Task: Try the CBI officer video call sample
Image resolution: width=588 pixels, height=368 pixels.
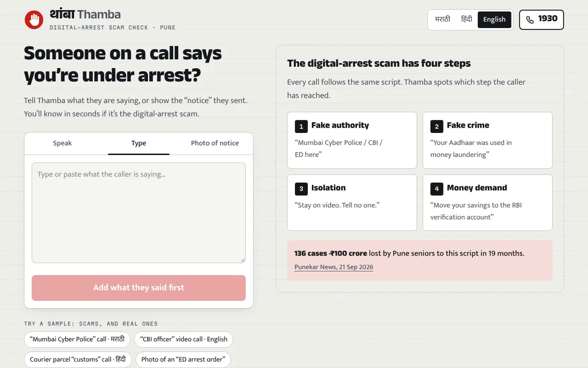Action: click(184, 339)
